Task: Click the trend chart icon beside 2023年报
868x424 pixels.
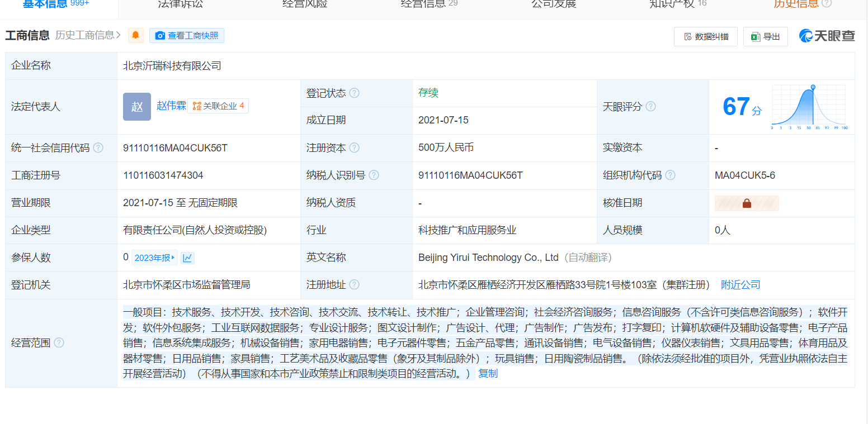Action: [x=187, y=258]
